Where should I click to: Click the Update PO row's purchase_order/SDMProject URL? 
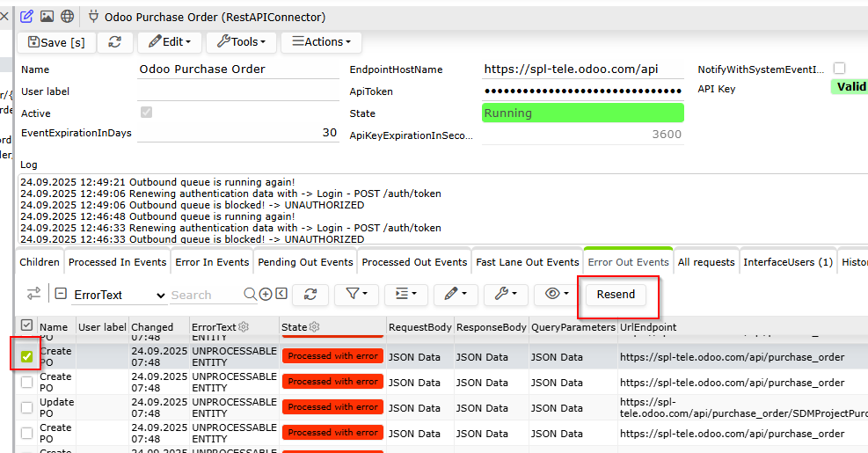point(743,407)
